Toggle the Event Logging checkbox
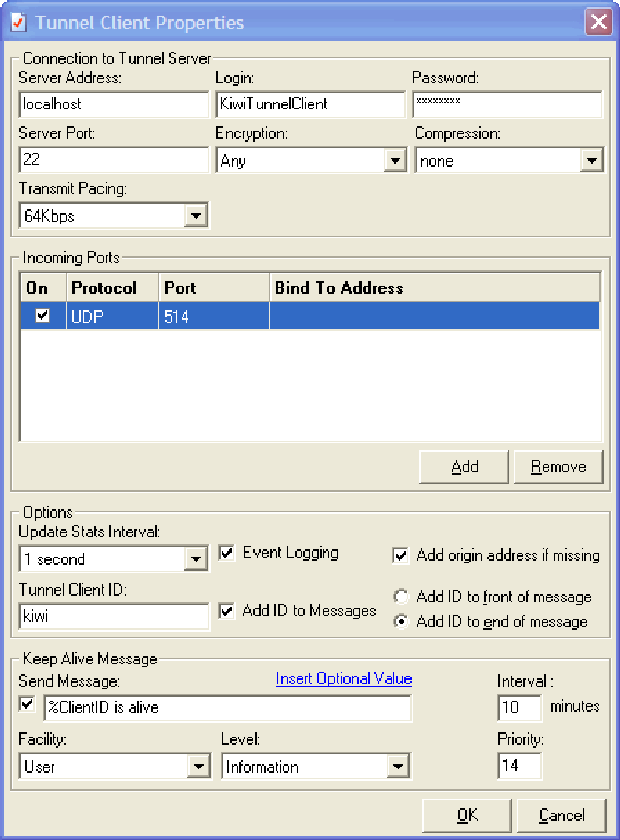Image resolution: width=620 pixels, height=840 pixels. click(x=226, y=553)
